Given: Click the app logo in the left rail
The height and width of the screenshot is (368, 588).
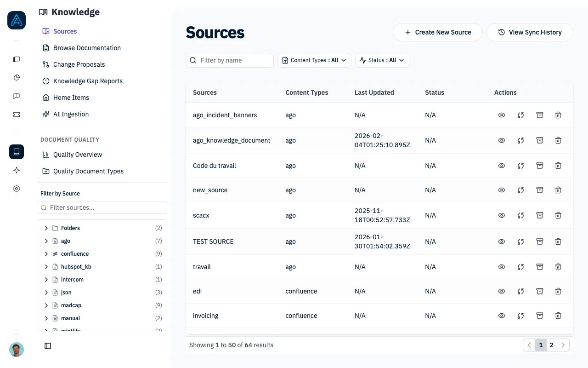Looking at the screenshot, I should [17, 20].
